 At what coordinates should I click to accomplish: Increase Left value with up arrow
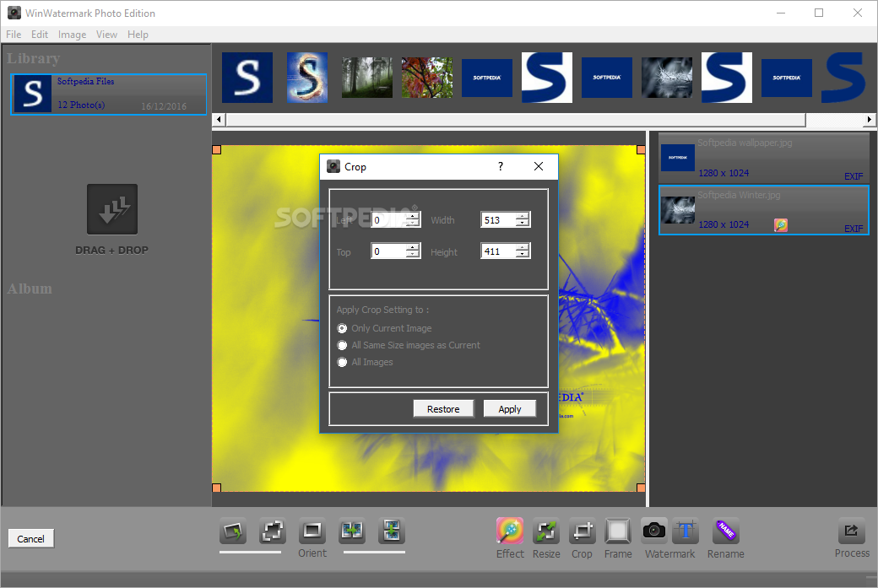(413, 216)
